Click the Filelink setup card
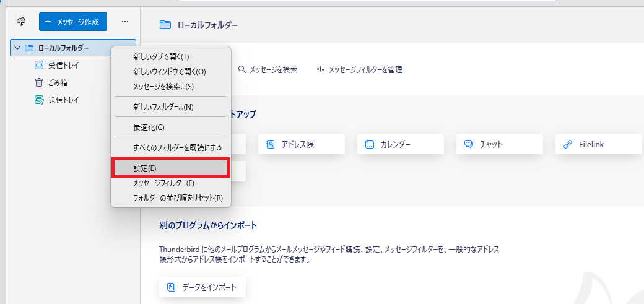This screenshot has height=304, width=644. [598, 144]
